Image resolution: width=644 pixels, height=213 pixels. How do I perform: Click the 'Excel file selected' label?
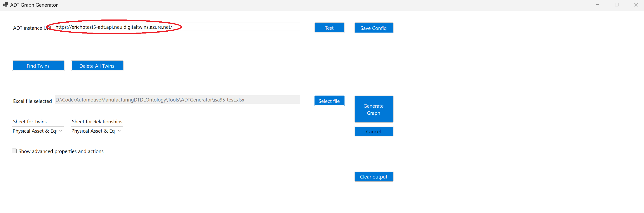(x=33, y=101)
